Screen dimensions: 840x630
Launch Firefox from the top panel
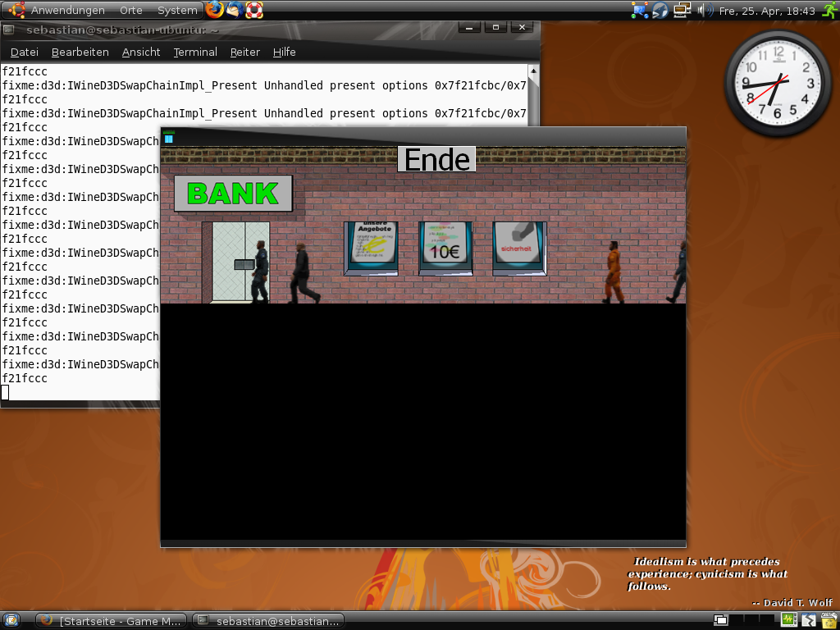[215, 10]
